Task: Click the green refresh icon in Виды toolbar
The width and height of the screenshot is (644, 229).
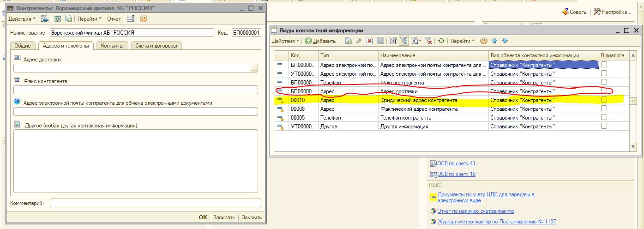Action: tap(441, 41)
